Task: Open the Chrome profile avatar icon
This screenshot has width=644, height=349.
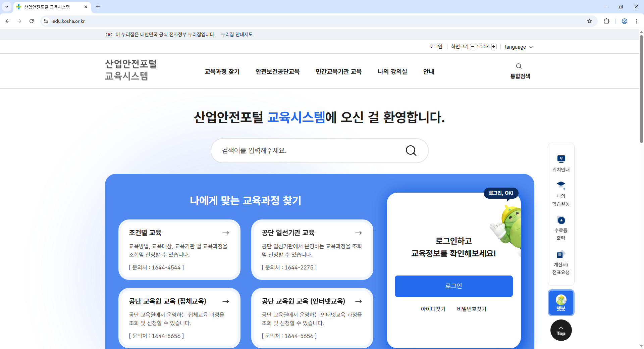Action: [x=625, y=21]
